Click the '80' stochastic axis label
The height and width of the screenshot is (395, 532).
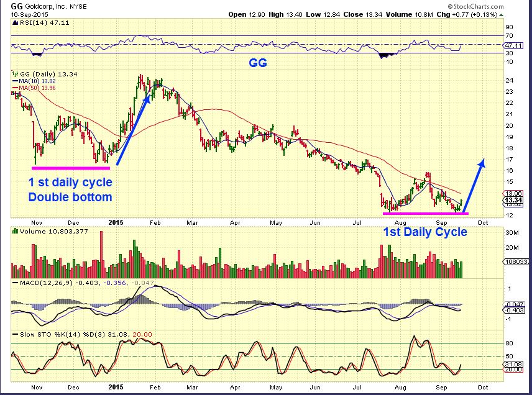pyautogui.click(x=509, y=343)
